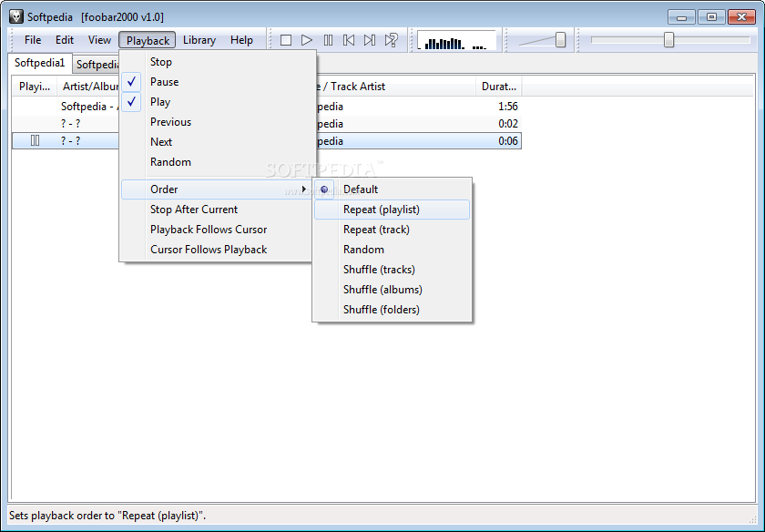Image resolution: width=765 pixels, height=532 pixels.
Task: Toggle the checked Play menu item
Action: pyautogui.click(x=217, y=101)
